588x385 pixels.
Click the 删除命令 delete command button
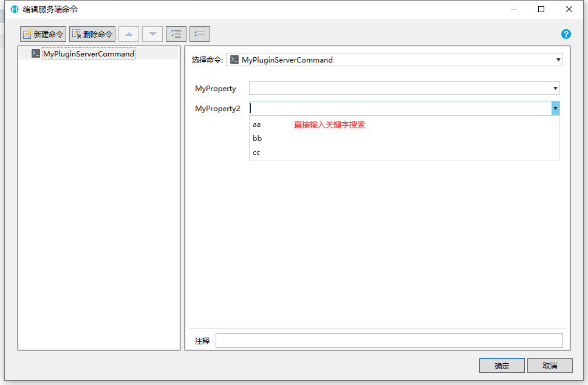point(92,34)
